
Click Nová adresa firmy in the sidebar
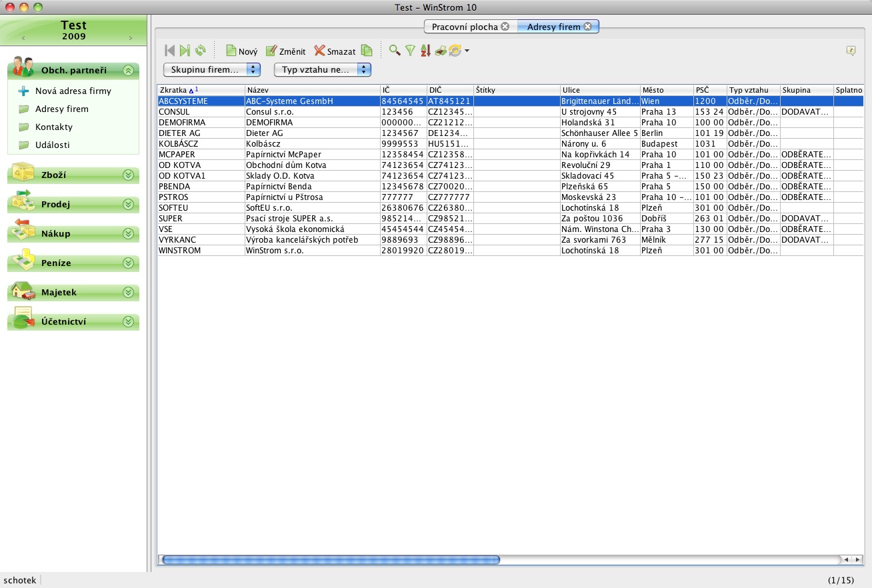(x=73, y=91)
